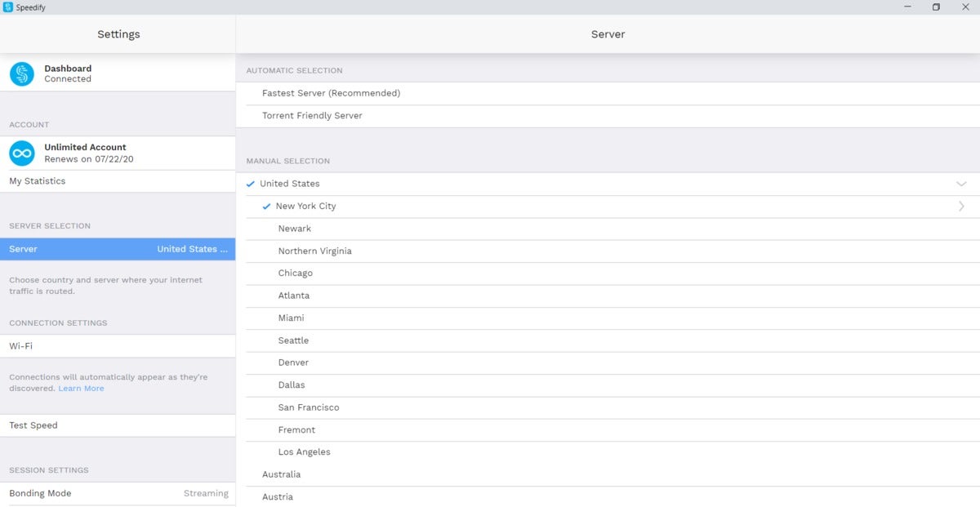Click the Speedify dashboard logo icon
Screen dimensions: 980x507
click(x=22, y=73)
